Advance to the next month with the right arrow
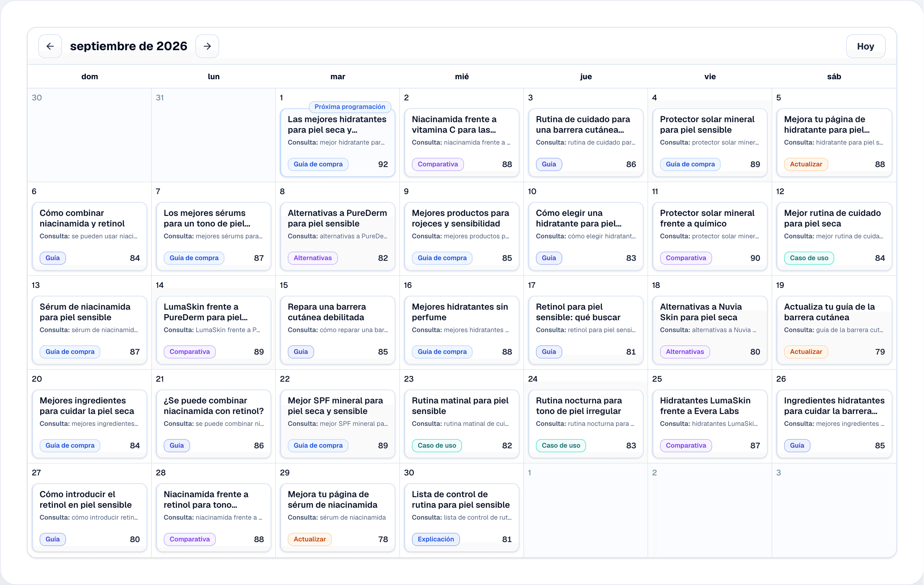This screenshot has width=924, height=585. (x=207, y=46)
